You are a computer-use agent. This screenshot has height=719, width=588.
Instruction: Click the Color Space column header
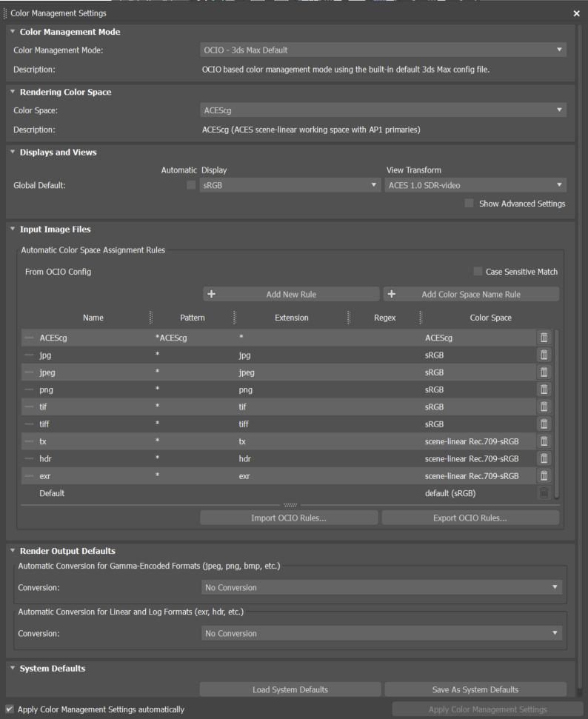[490, 318]
